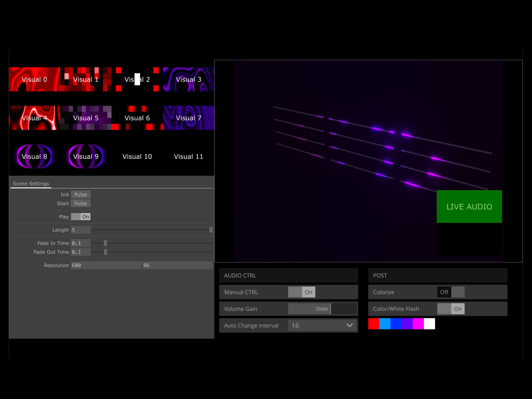Select the Visual 0 thumbnail
Screen dimensions: 532x399
[35, 79]
